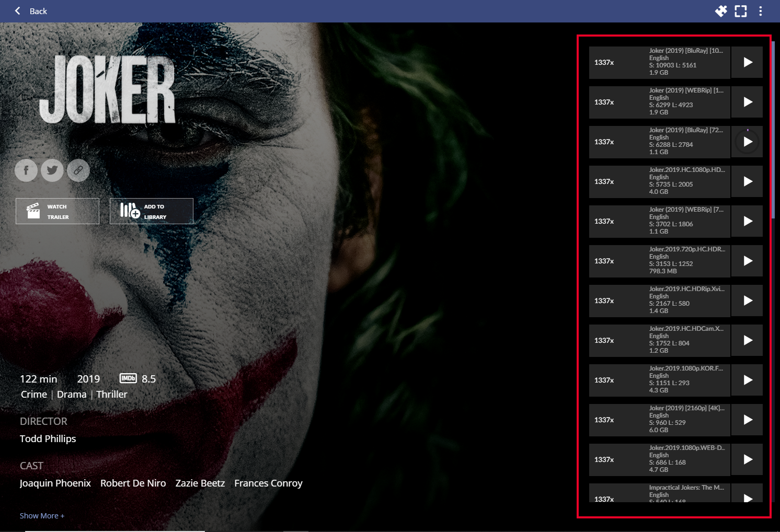
Task: Play stream Joker.2019.720p.HC.HDR 798.3 MB
Action: pos(747,261)
